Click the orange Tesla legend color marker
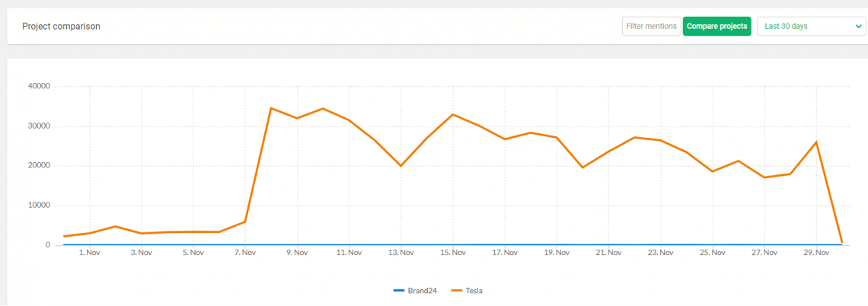868x306 pixels. (x=457, y=291)
